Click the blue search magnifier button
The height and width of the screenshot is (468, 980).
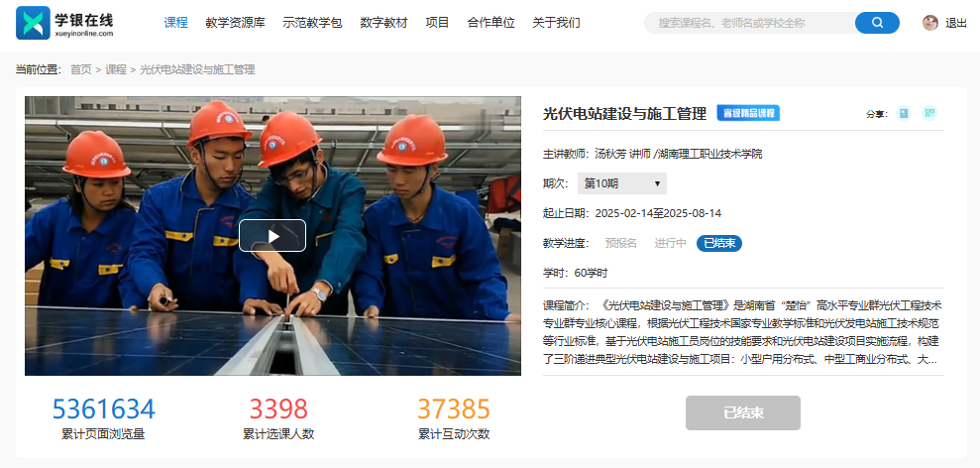click(877, 23)
